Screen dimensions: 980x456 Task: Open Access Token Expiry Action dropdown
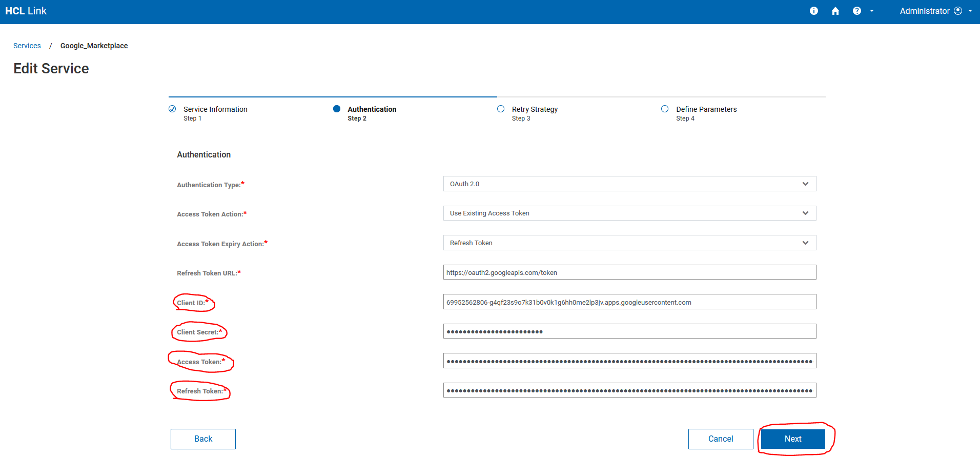629,243
